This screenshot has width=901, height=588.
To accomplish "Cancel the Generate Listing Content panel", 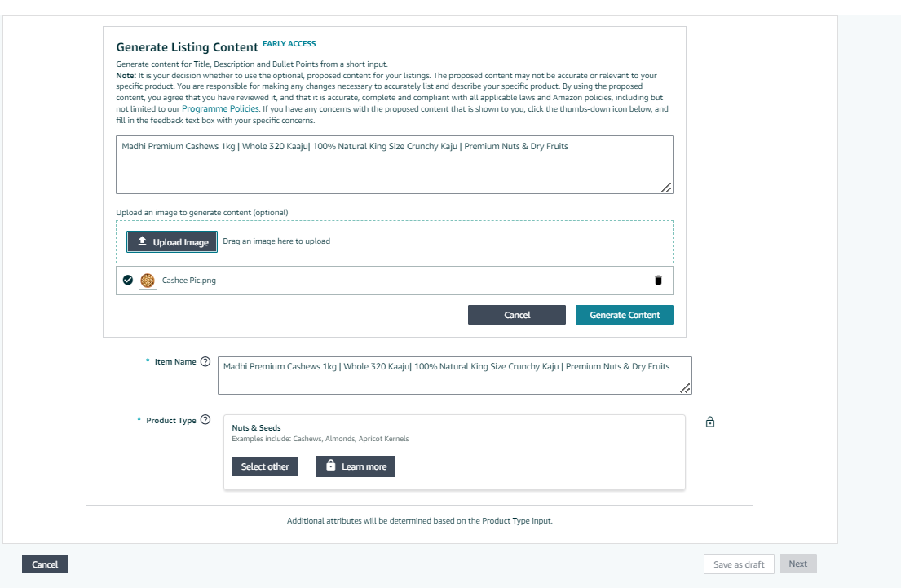I will (517, 315).
